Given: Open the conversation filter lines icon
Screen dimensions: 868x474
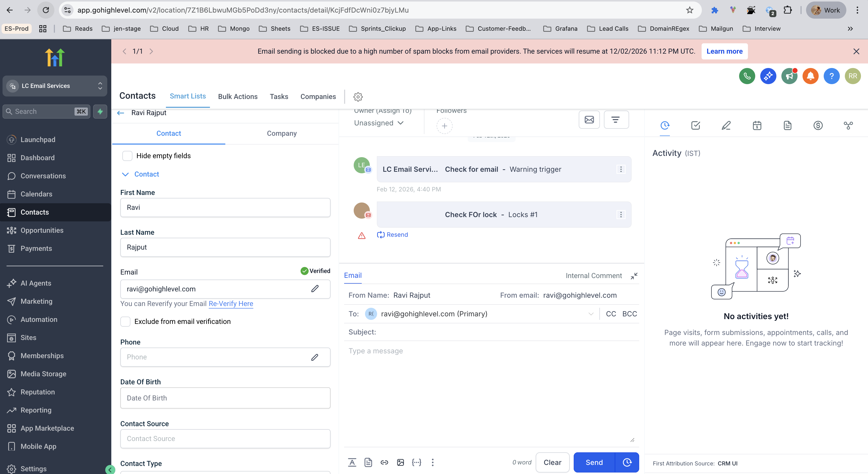Looking at the screenshot, I should click(616, 120).
